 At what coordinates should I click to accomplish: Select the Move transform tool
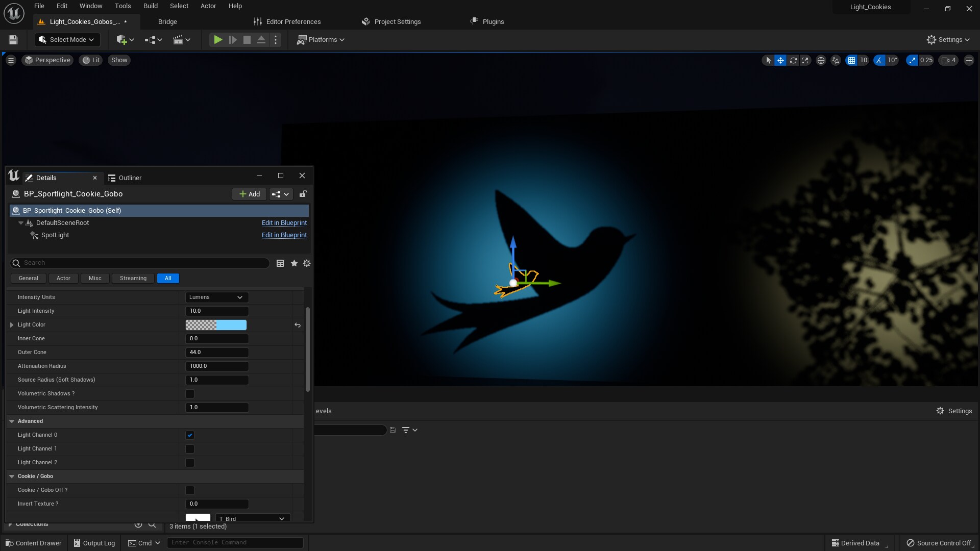[x=780, y=60]
